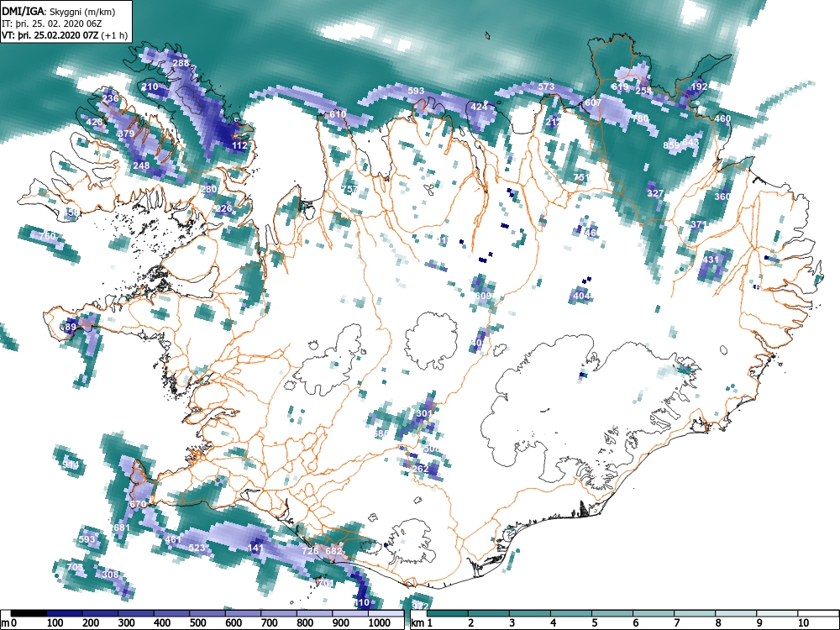This screenshot has width=840, height=630.
Task: Click visibility value 262 in the south
Action: click(x=421, y=469)
